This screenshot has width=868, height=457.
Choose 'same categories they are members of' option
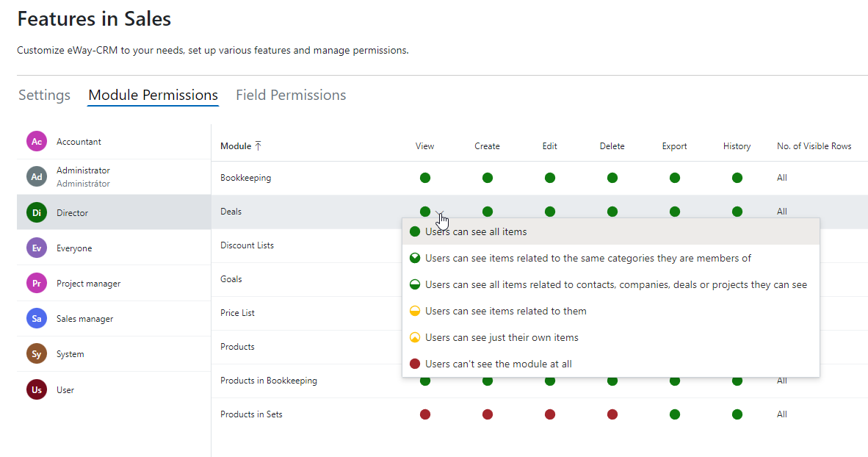click(610, 258)
